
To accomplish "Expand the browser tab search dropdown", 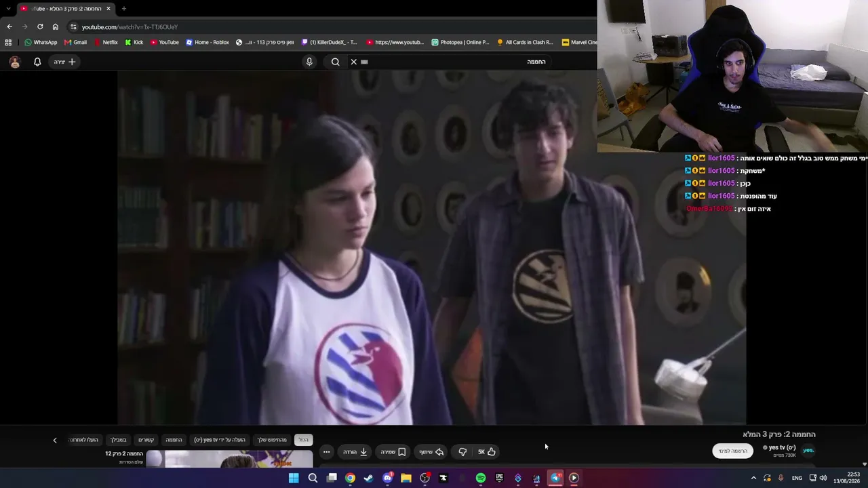I will pos(8,9).
